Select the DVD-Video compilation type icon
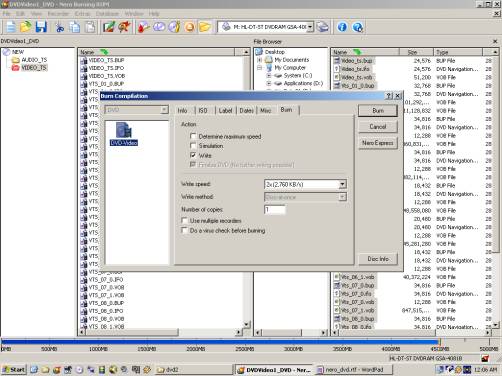Screen dimensions: 502x376 click(x=124, y=134)
